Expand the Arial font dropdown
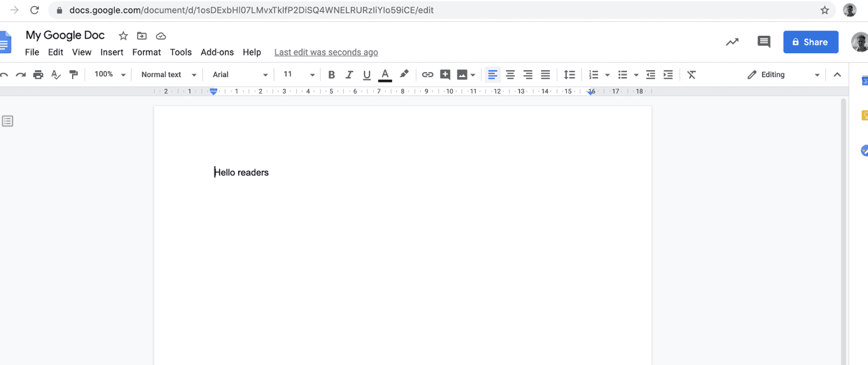 coord(240,75)
